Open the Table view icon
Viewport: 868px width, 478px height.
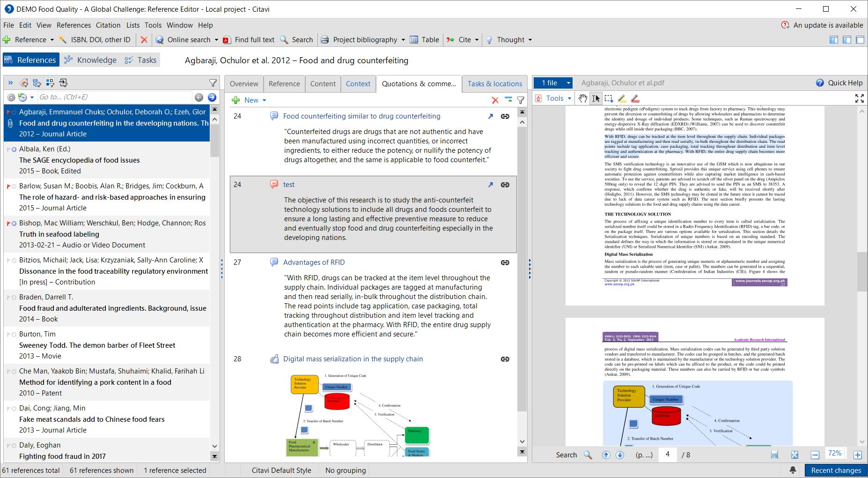tap(414, 40)
